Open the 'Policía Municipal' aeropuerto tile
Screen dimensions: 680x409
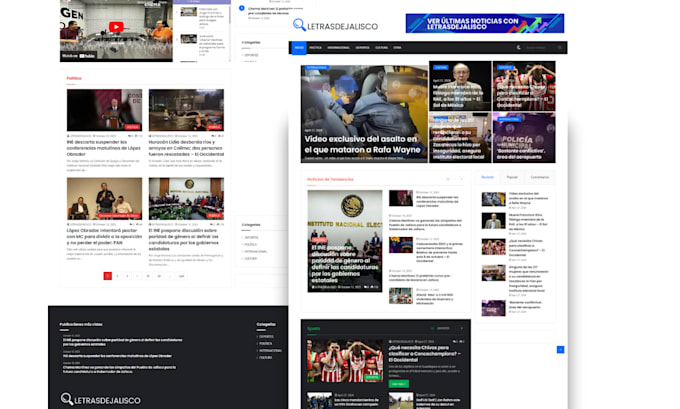pos(524,137)
